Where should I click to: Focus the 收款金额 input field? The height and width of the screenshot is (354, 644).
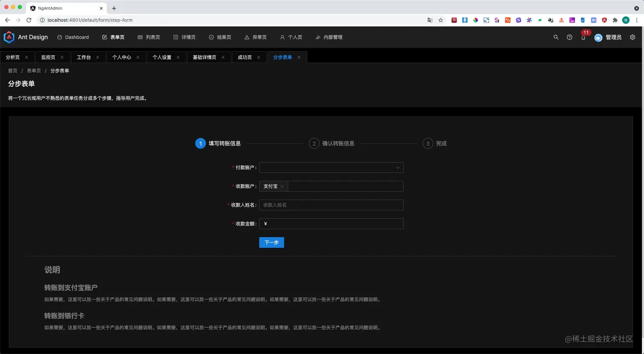point(331,224)
